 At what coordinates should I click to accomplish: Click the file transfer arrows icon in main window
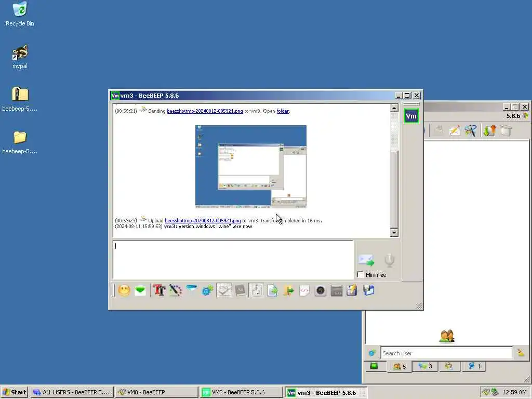coord(489,130)
